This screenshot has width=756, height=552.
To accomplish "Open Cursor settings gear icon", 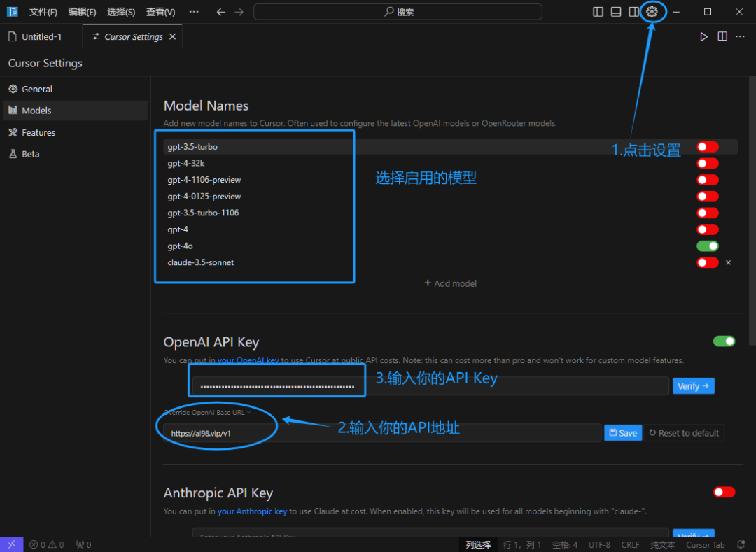I will (652, 12).
